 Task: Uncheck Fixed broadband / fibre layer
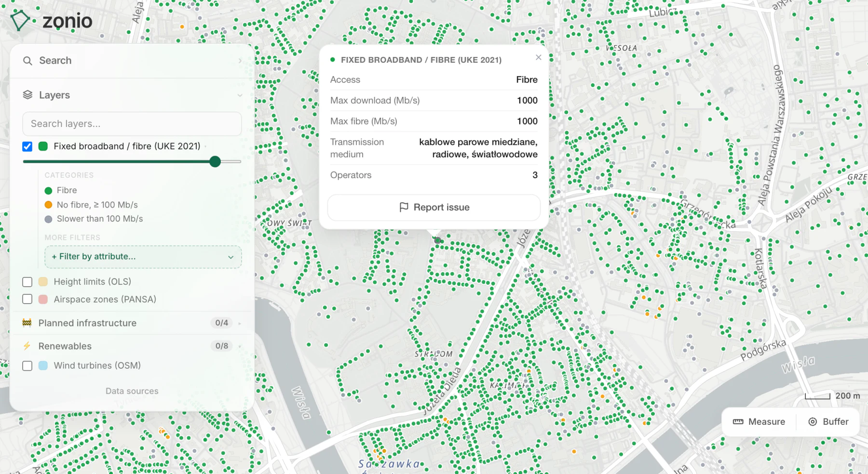click(27, 146)
